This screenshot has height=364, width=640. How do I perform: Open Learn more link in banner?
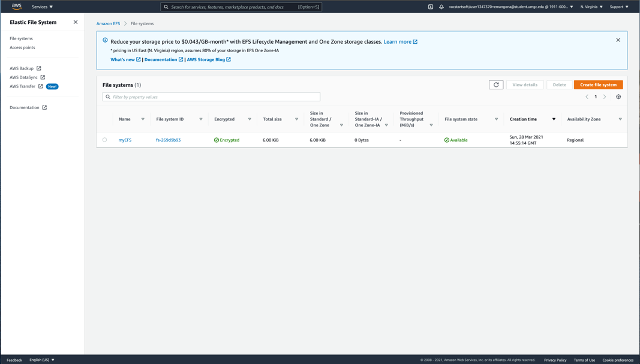pos(401,41)
